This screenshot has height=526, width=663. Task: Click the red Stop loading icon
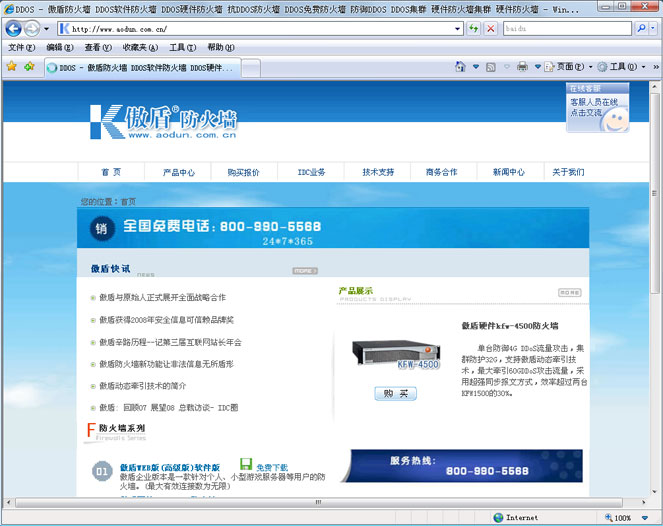490,29
